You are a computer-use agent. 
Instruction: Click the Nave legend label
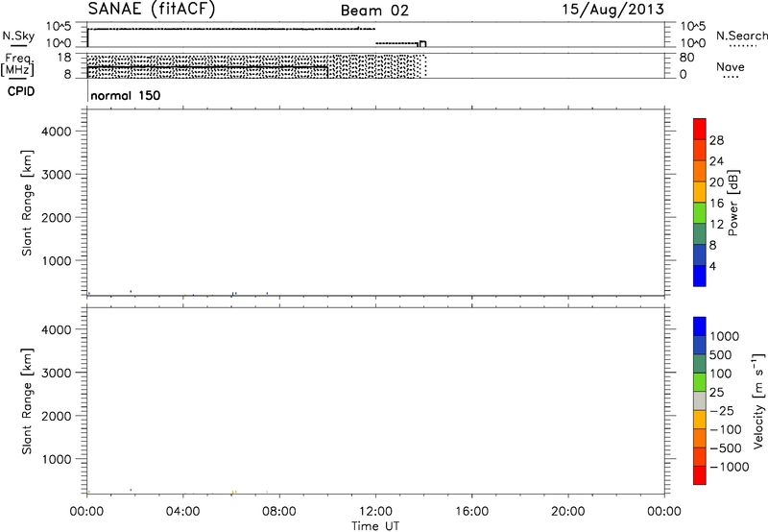coord(731,66)
